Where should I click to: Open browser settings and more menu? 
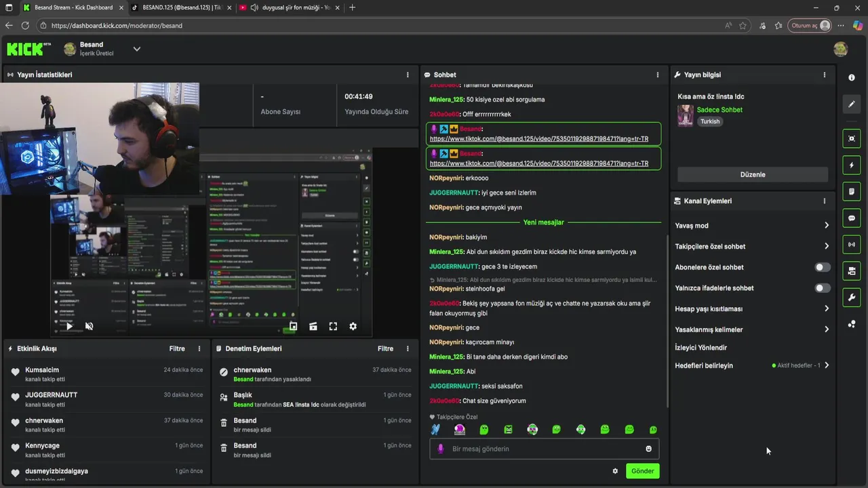coord(841,26)
